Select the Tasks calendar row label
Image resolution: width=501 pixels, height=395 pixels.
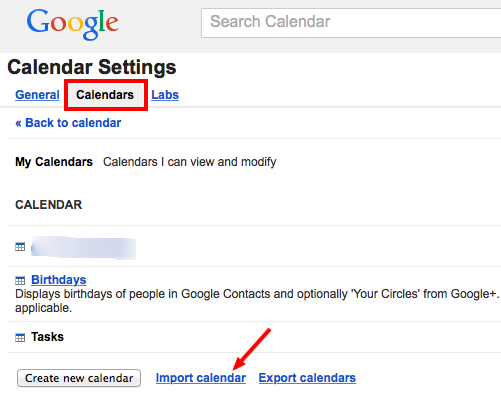click(47, 337)
